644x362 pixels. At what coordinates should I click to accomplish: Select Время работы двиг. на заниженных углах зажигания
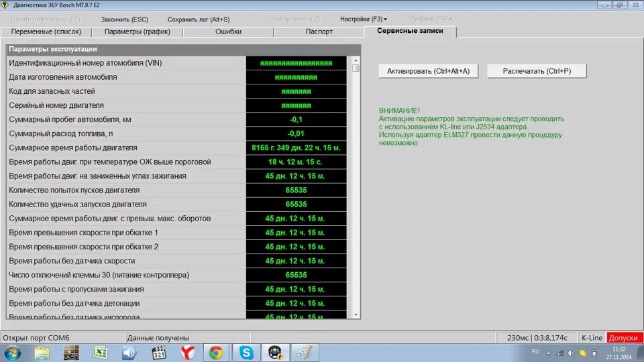point(176,176)
